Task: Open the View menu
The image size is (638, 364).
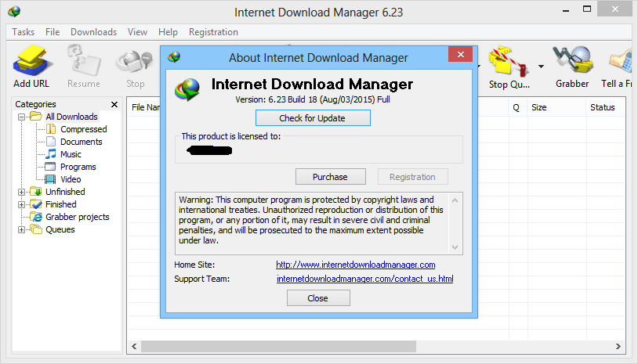Action: (x=137, y=32)
